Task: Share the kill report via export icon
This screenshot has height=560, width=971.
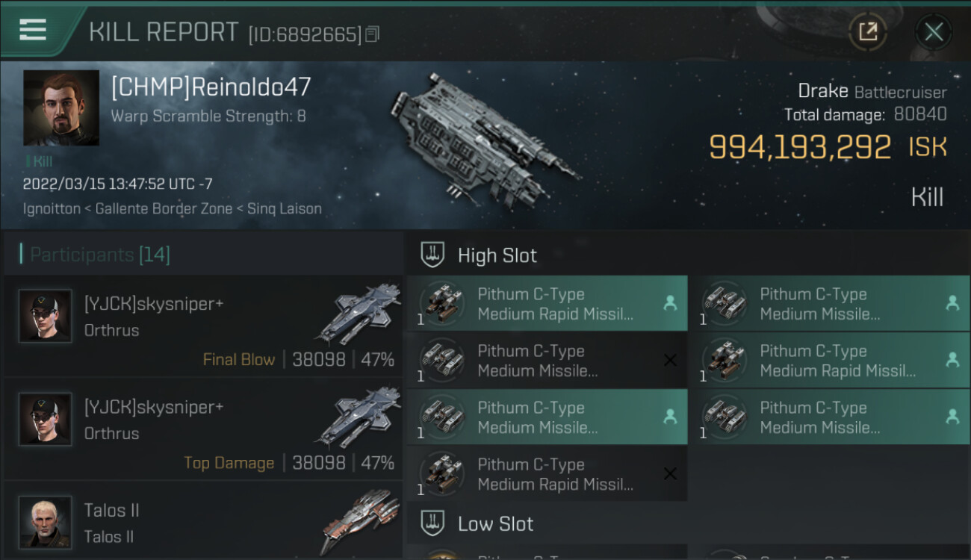Action: click(x=868, y=31)
